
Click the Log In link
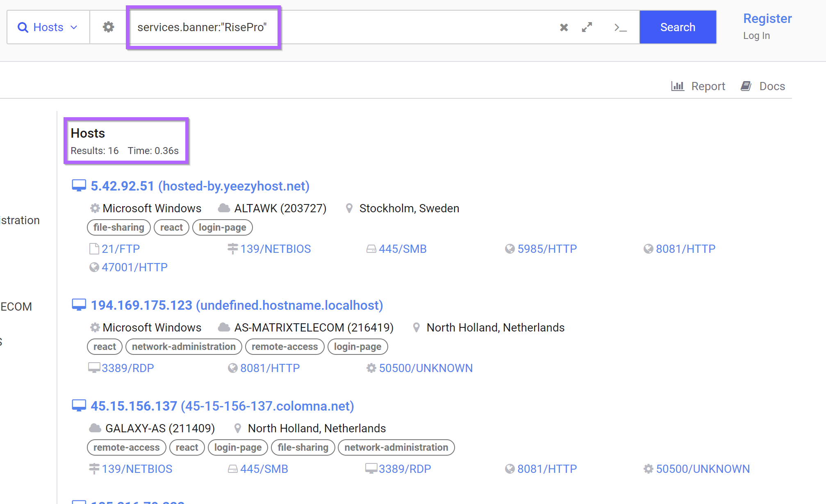pos(756,36)
